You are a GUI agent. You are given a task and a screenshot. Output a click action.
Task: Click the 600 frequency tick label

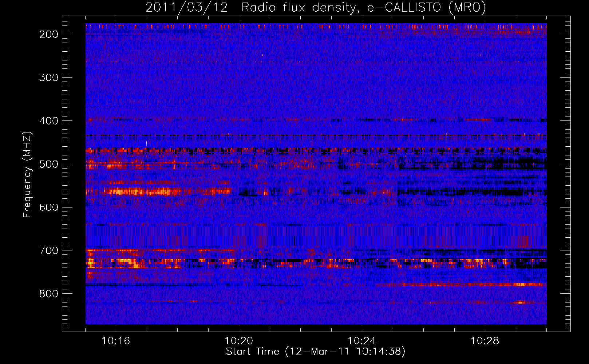49,207
